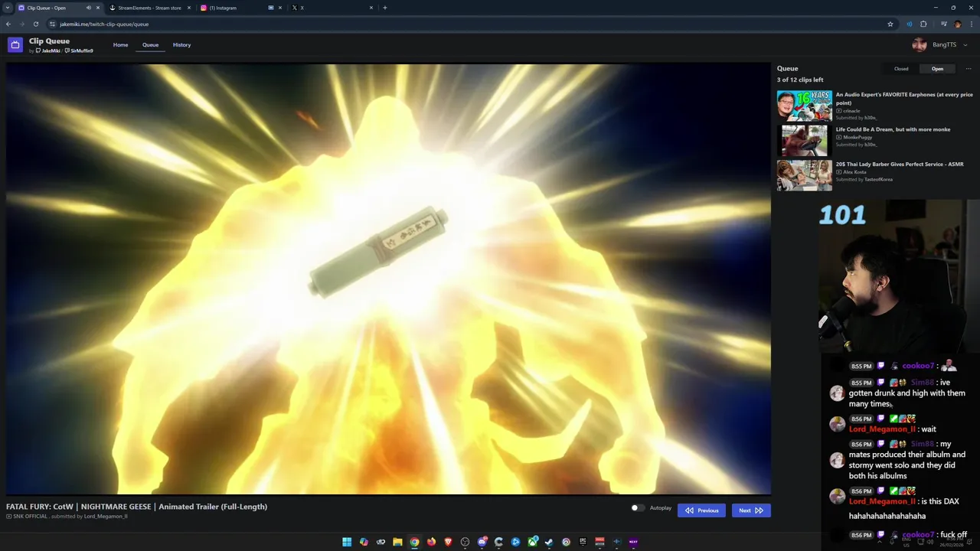Open Epic Games Launcher from the taskbar
This screenshot has height=551, width=980.
click(x=583, y=542)
